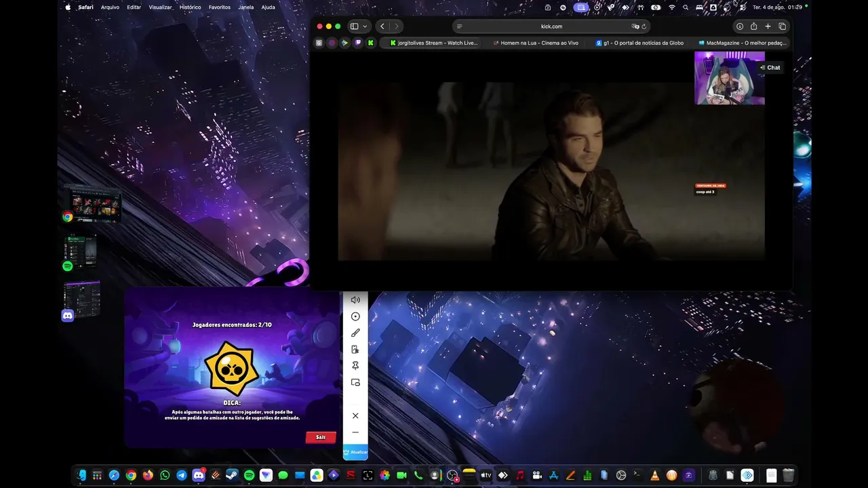868x488 pixels.
Task: Open the Janela menu
Action: tap(246, 7)
